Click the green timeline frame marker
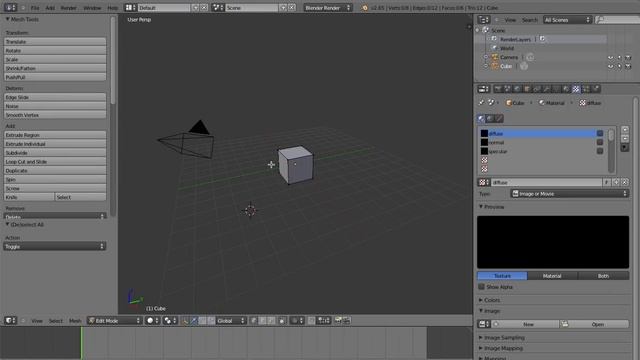The height and width of the screenshot is (360, 640). point(81,343)
